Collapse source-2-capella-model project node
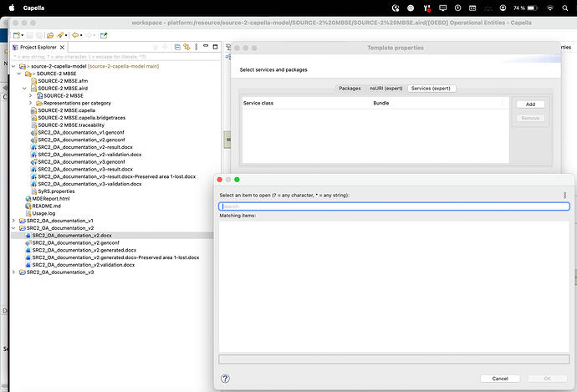 coord(13,66)
